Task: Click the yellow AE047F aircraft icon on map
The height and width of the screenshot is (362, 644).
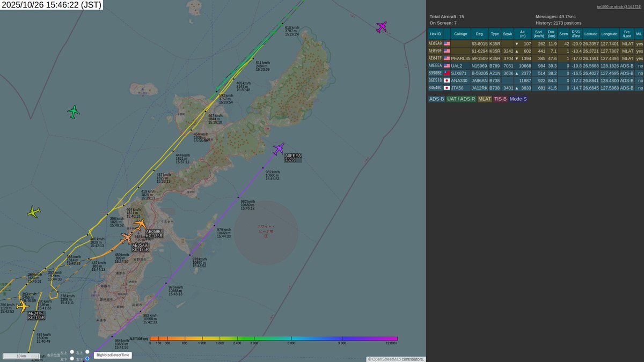Action: coord(23,306)
